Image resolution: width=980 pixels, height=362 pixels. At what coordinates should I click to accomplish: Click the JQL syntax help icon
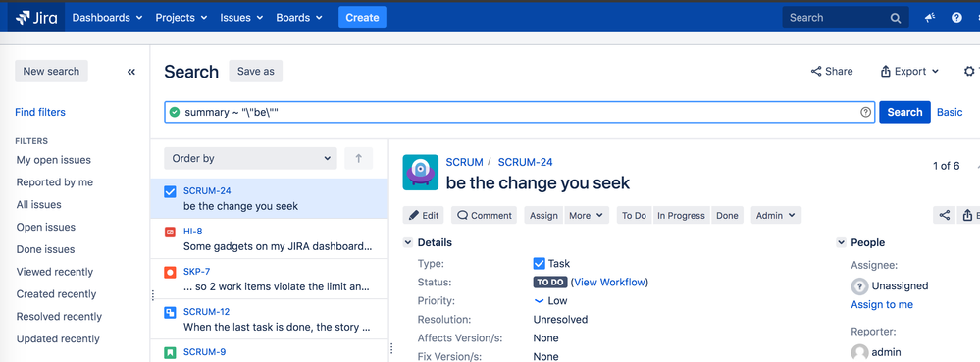pyautogui.click(x=865, y=113)
